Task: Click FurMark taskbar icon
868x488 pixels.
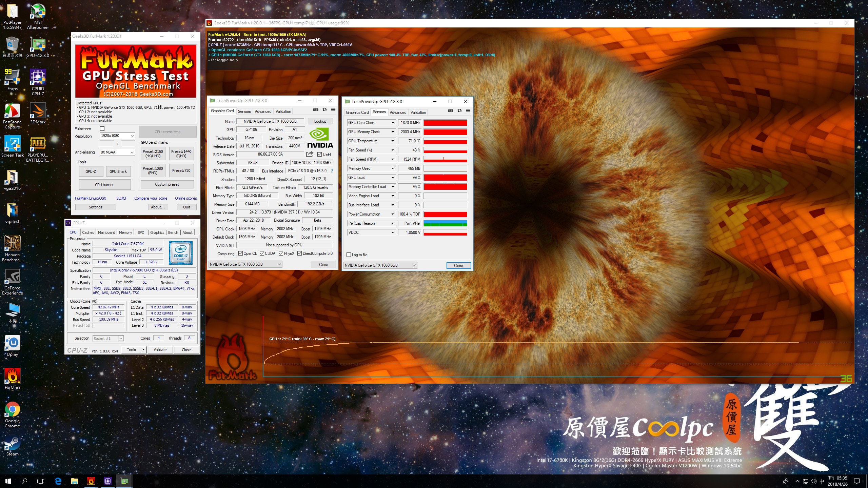Action: click(91, 481)
